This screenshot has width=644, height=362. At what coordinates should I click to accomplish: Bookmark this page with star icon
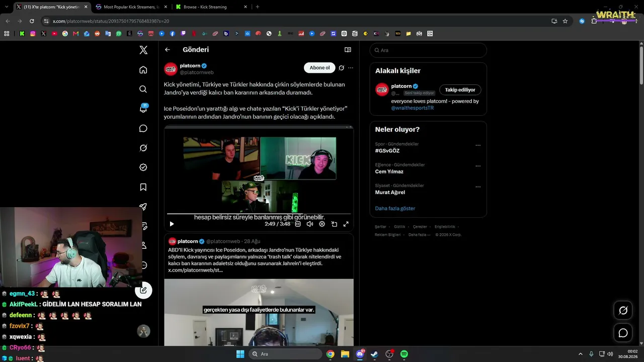[565, 21]
